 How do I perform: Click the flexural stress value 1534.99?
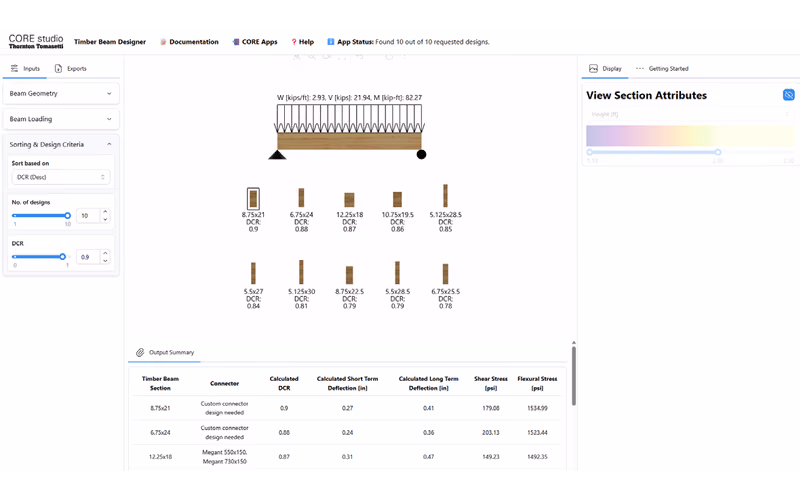[537, 408]
